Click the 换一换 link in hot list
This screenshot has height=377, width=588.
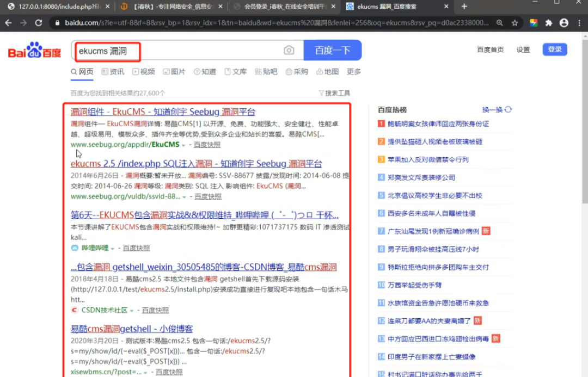point(492,109)
